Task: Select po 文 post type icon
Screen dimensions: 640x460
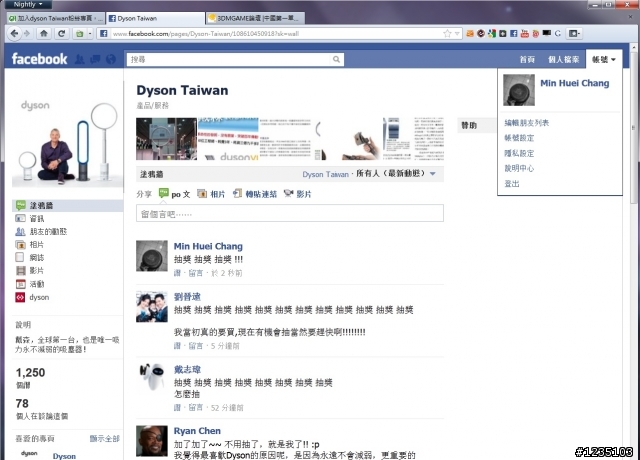Action: 164,193
